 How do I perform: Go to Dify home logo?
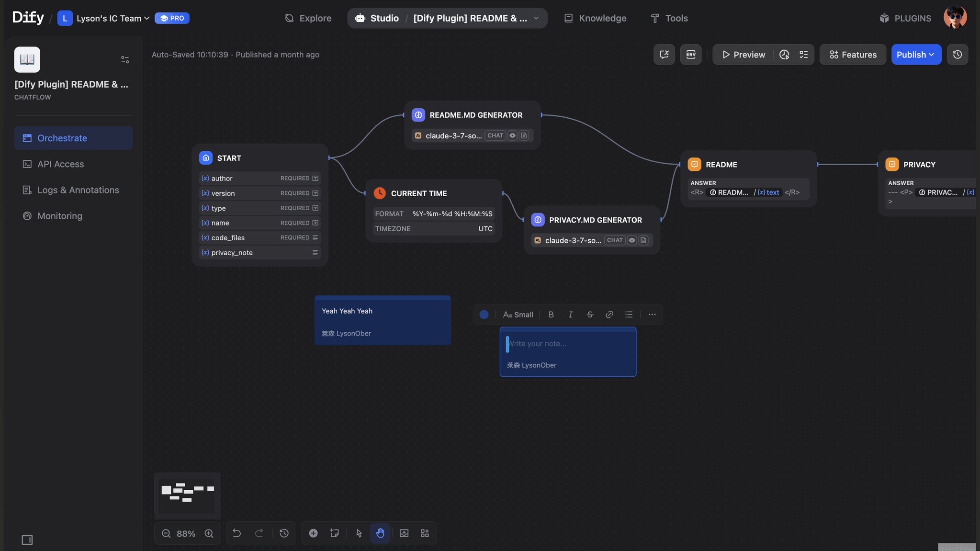28,18
